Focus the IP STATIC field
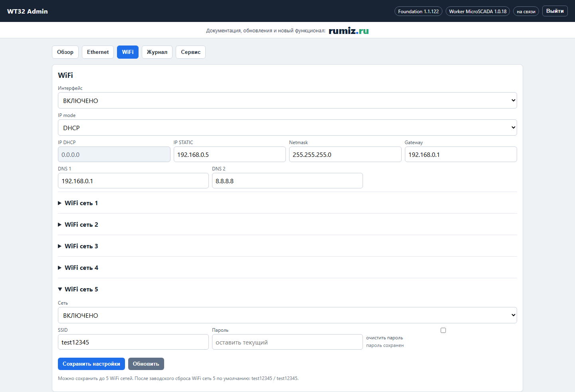Screen dimensions: 575x392 pos(230,154)
